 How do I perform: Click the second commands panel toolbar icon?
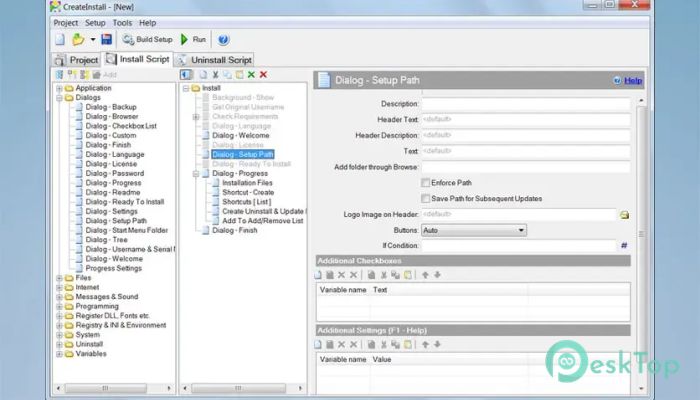tap(72, 75)
